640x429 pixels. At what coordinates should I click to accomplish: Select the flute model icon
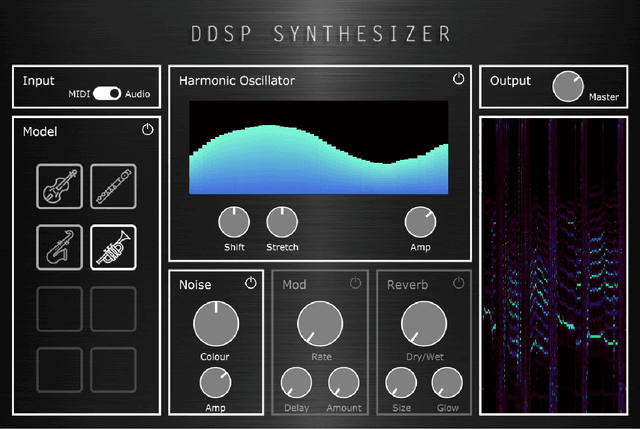click(113, 186)
